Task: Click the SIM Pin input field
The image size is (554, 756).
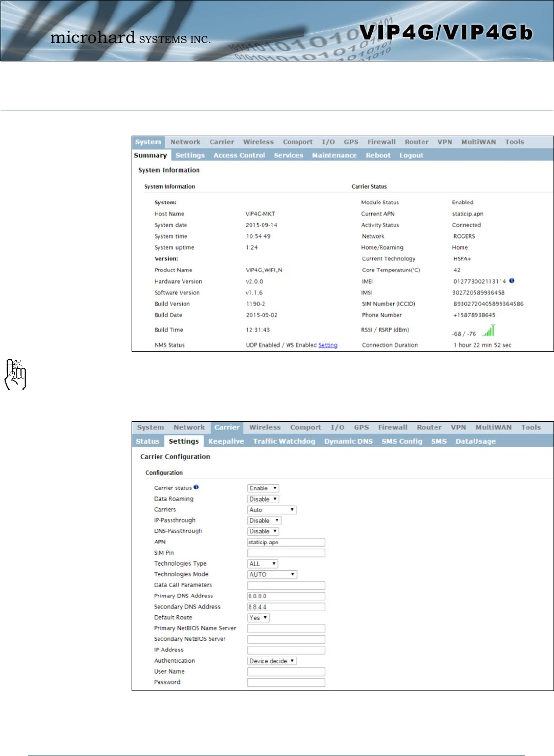Action: 286,553
